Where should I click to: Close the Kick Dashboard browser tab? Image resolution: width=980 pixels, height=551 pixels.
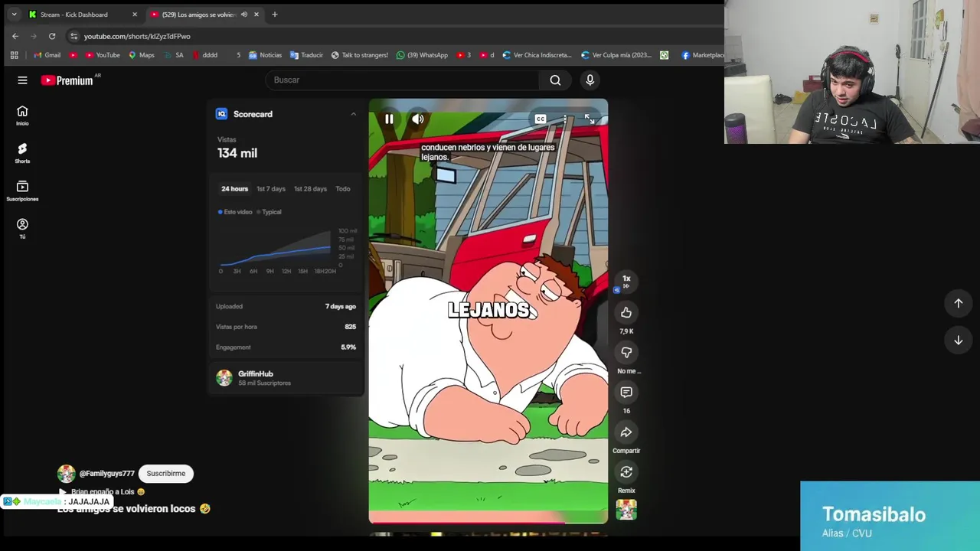click(135, 15)
